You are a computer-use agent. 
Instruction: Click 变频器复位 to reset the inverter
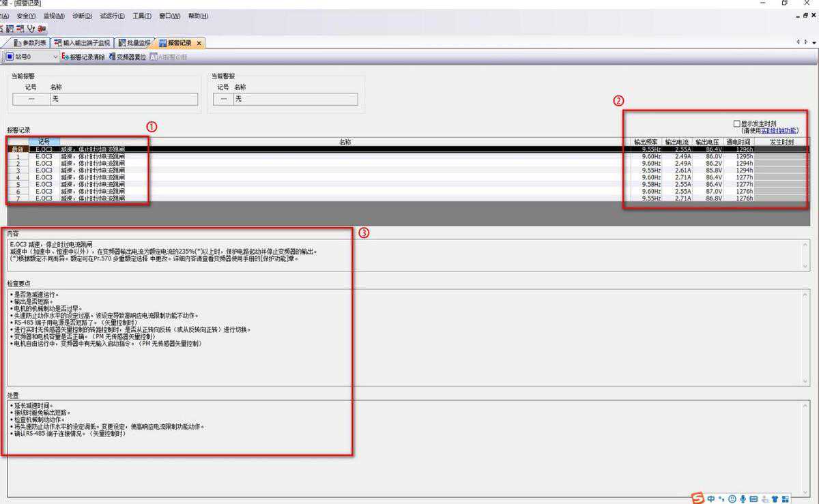point(128,57)
